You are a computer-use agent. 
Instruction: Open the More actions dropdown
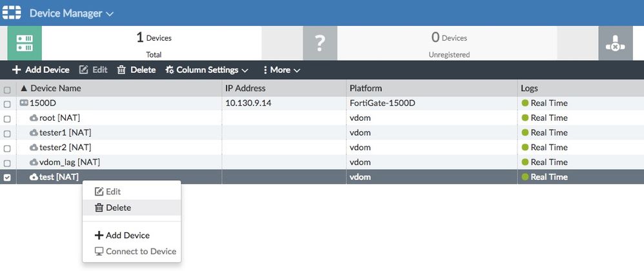(281, 70)
